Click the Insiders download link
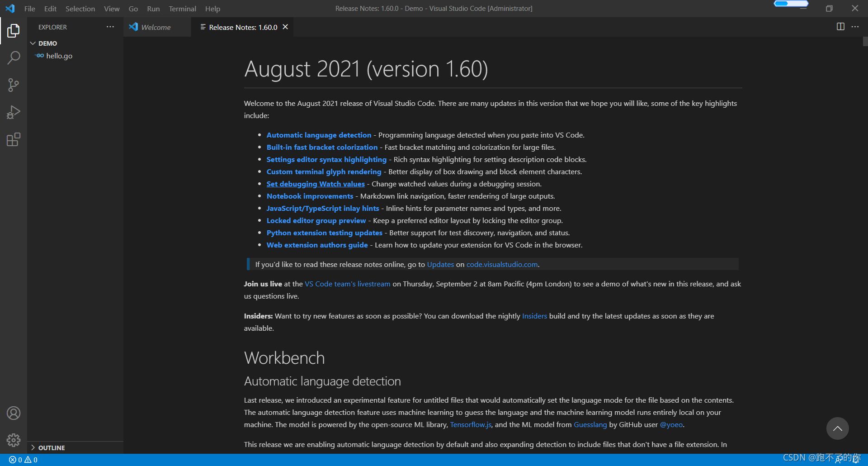 coord(534,316)
